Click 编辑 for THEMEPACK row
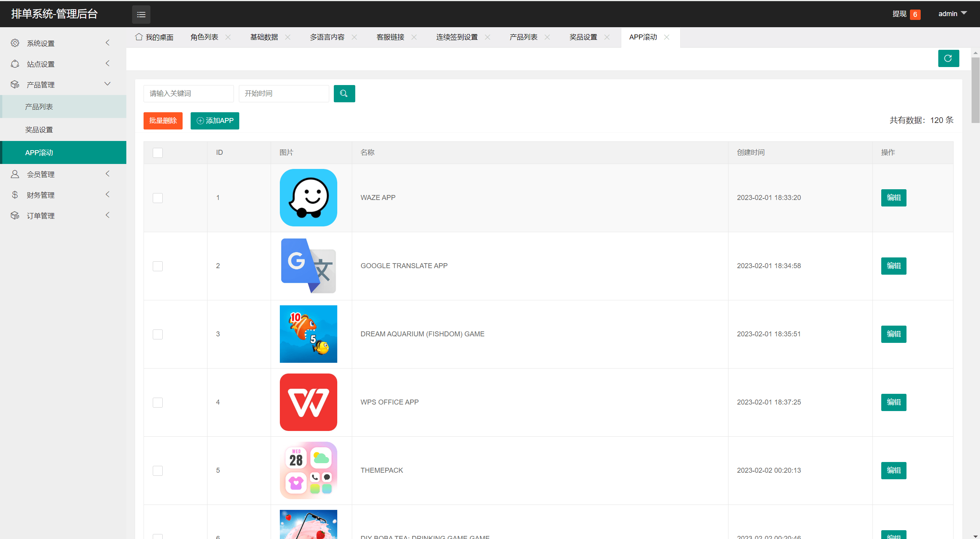The height and width of the screenshot is (539, 980). pyautogui.click(x=893, y=470)
